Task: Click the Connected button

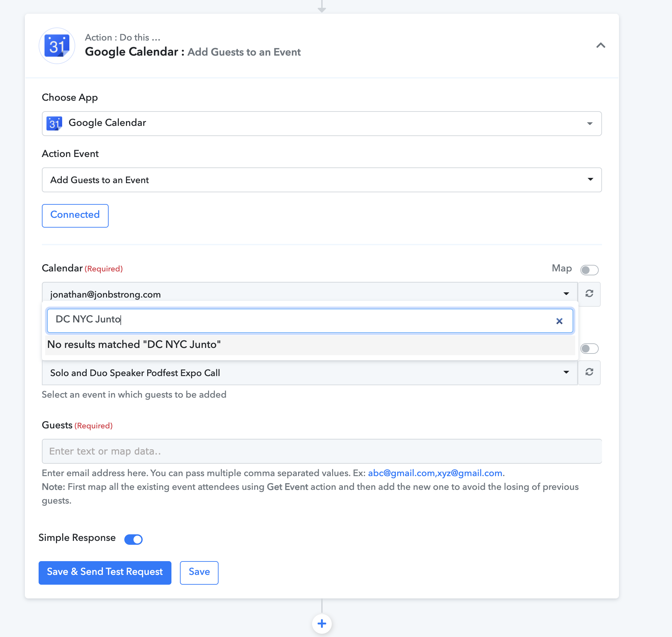Action: tap(75, 215)
